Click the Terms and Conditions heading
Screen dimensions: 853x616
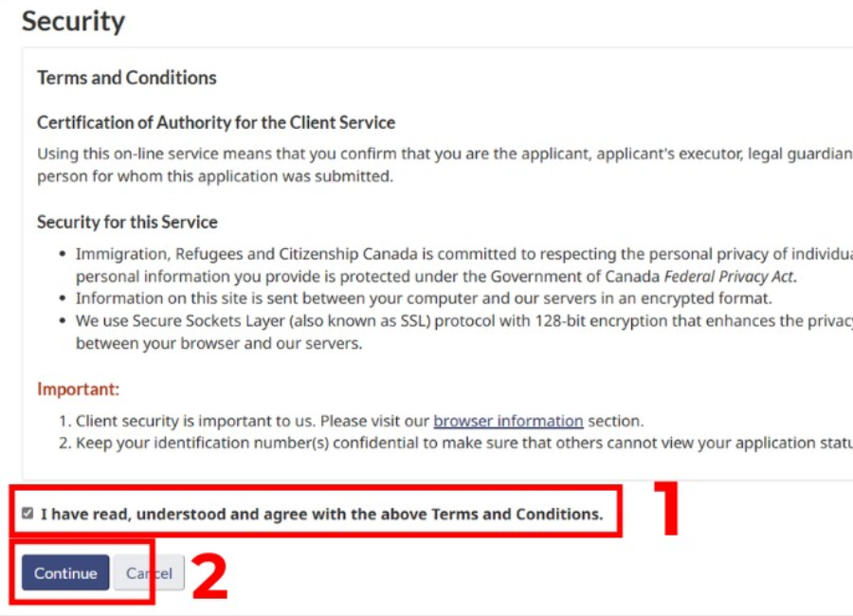coord(127,78)
